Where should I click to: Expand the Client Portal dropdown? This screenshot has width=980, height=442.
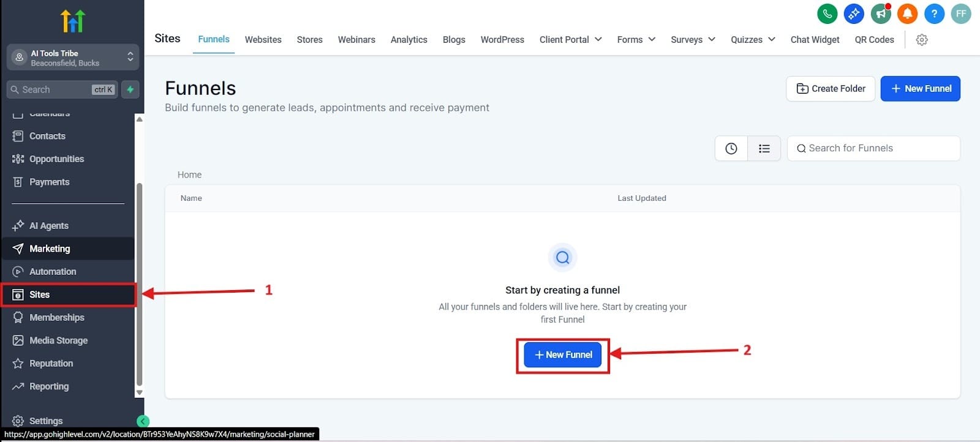(x=570, y=40)
